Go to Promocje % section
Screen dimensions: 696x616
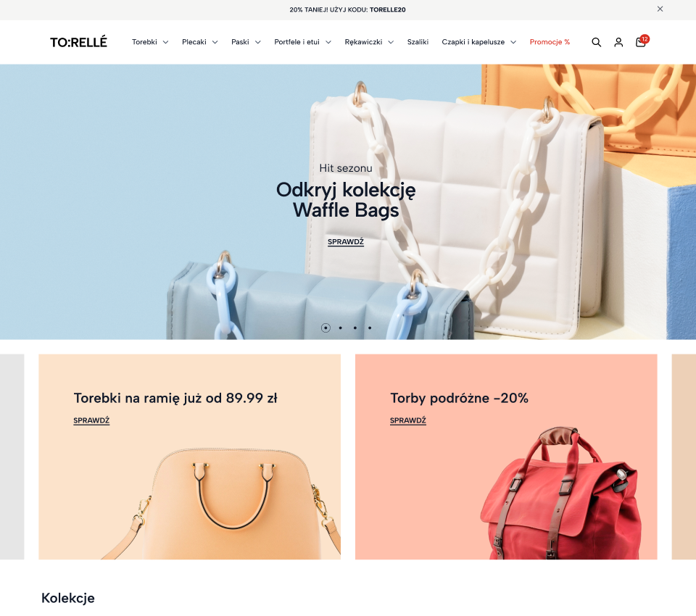(550, 42)
